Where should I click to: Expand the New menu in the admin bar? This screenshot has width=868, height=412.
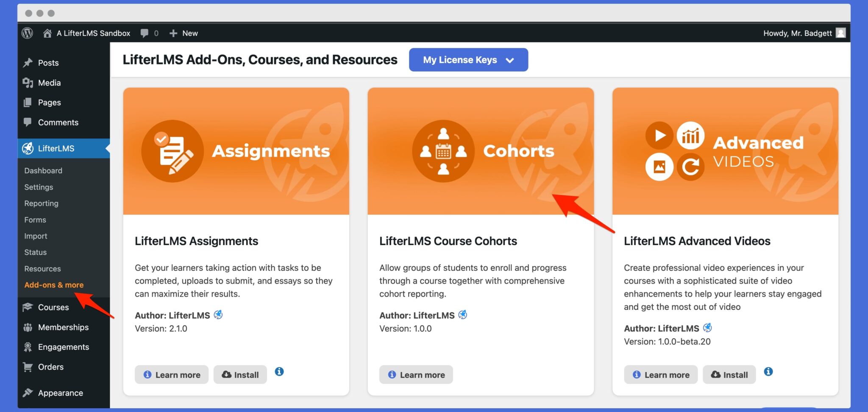click(184, 33)
